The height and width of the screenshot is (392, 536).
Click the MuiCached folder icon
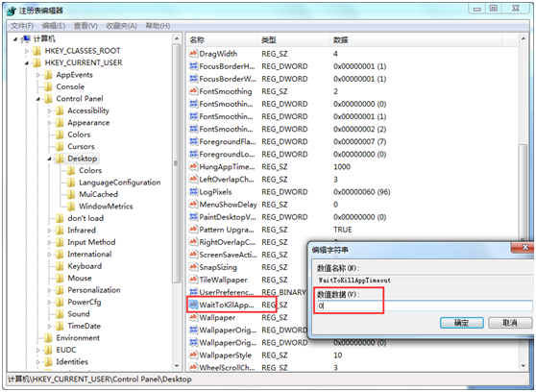pos(71,195)
